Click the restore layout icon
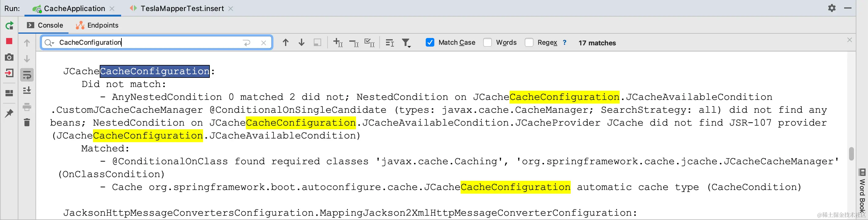This screenshot has height=220, width=868. [9, 93]
